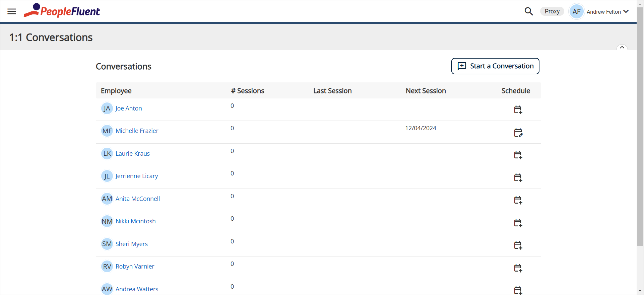Viewport: 644px width, 295px height.
Task: Click the PeopleFluent logo
Action: pyautogui.click(x=62, y=11)
